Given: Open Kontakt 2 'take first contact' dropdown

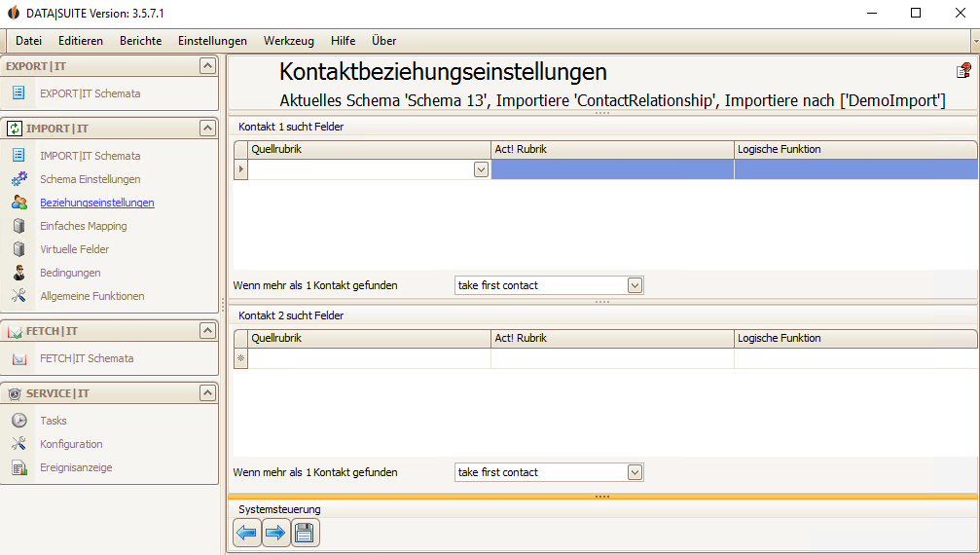Looking at the screenshot, I should coord(635,472).
